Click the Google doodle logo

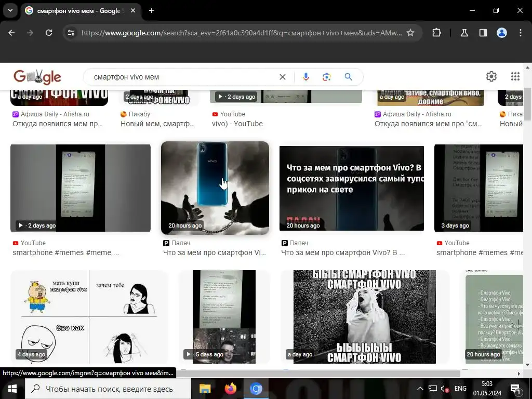coord(37,77)
